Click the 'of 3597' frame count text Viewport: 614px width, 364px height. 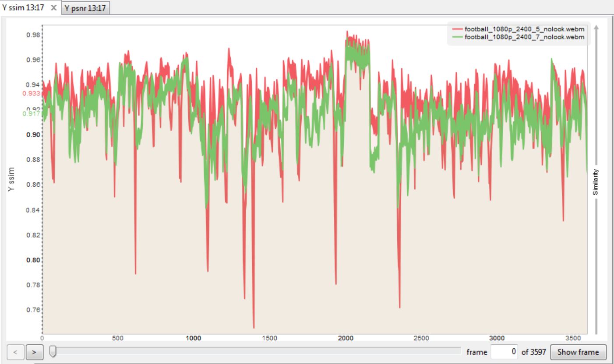(533, 352)
